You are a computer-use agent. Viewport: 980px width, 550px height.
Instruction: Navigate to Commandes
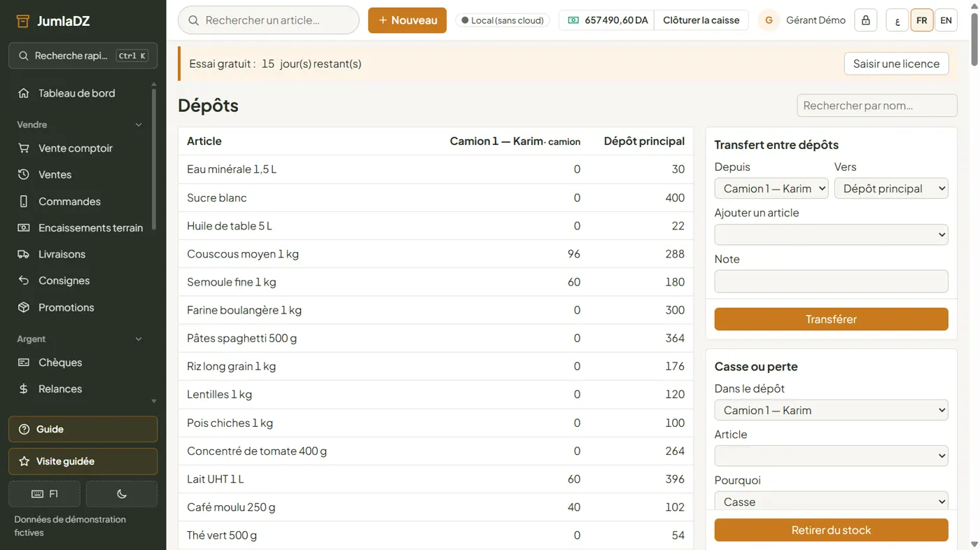79,202
